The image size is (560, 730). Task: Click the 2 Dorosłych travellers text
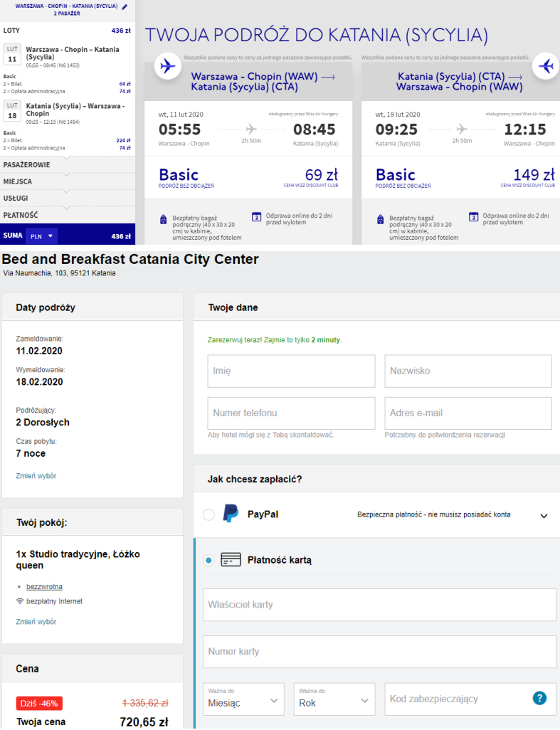click(43, 422)
